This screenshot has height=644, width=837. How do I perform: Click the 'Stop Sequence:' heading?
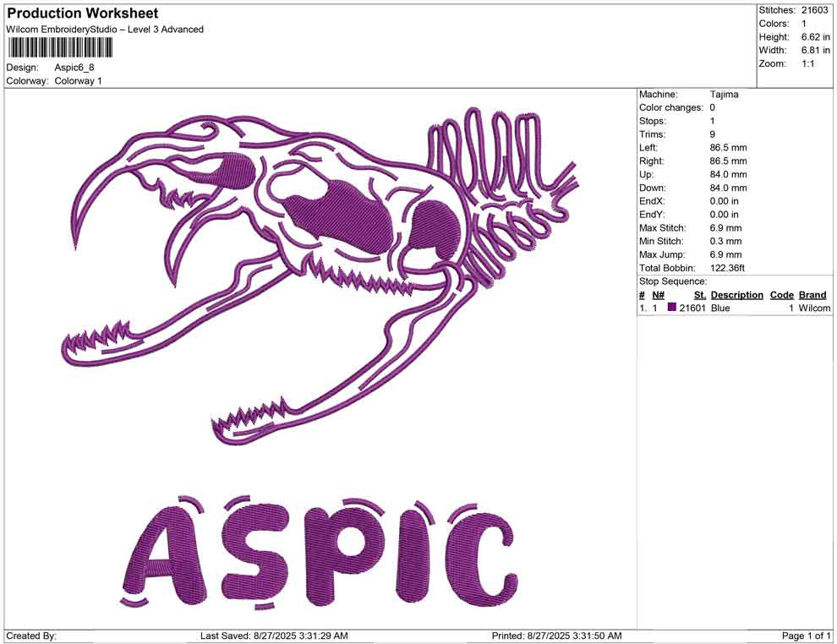673,281
